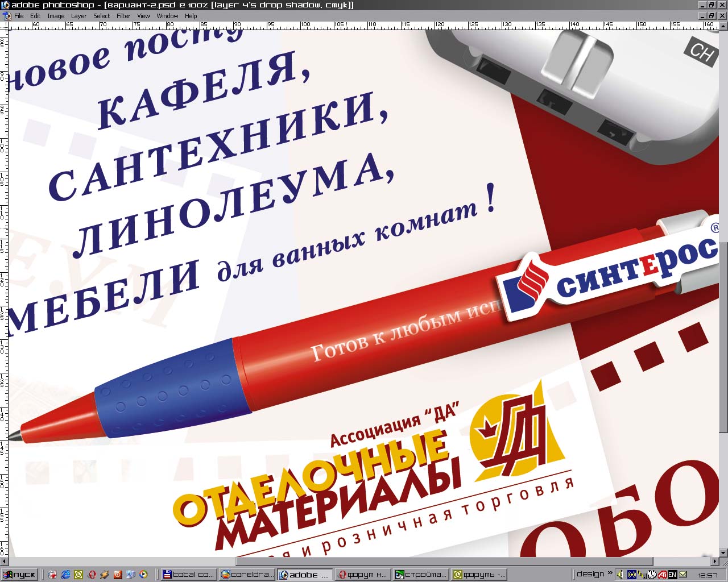The image size is (728, 582).
Task: Open the Edit menu
Action: pyautogui.click(x=35, y=16)
